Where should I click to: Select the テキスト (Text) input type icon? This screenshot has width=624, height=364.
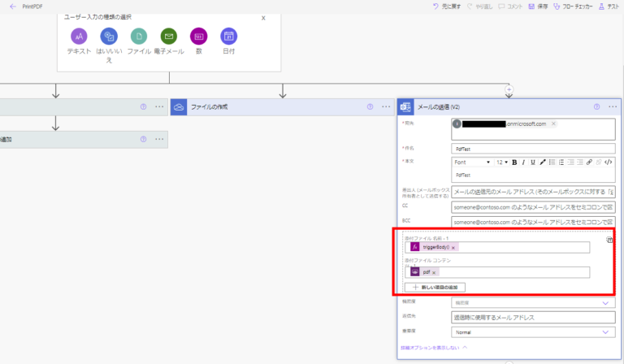pyautogui.click(x=79, y=37)
